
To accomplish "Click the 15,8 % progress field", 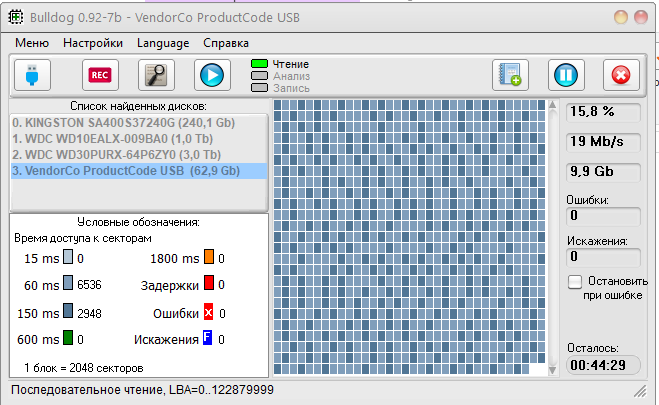I will 604,112.
